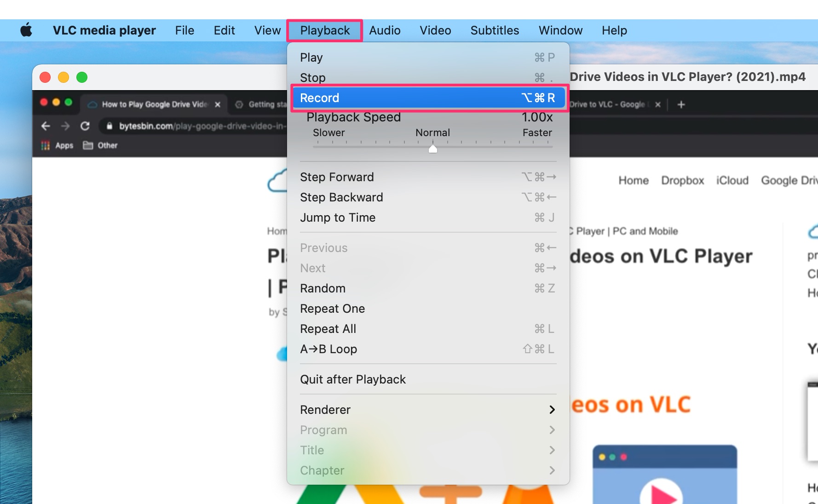
Task: Open the Audio menu
Action: point(385,30)
